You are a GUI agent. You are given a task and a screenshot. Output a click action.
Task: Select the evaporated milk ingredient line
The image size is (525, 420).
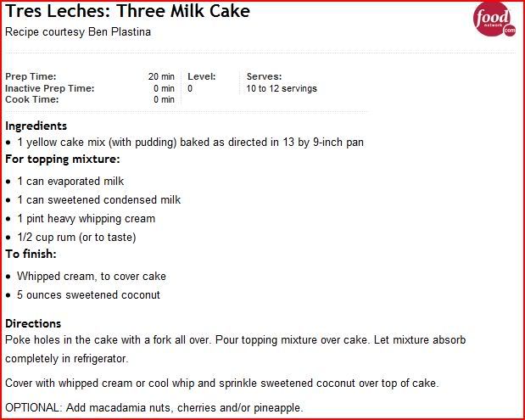(x=70, y=181)
